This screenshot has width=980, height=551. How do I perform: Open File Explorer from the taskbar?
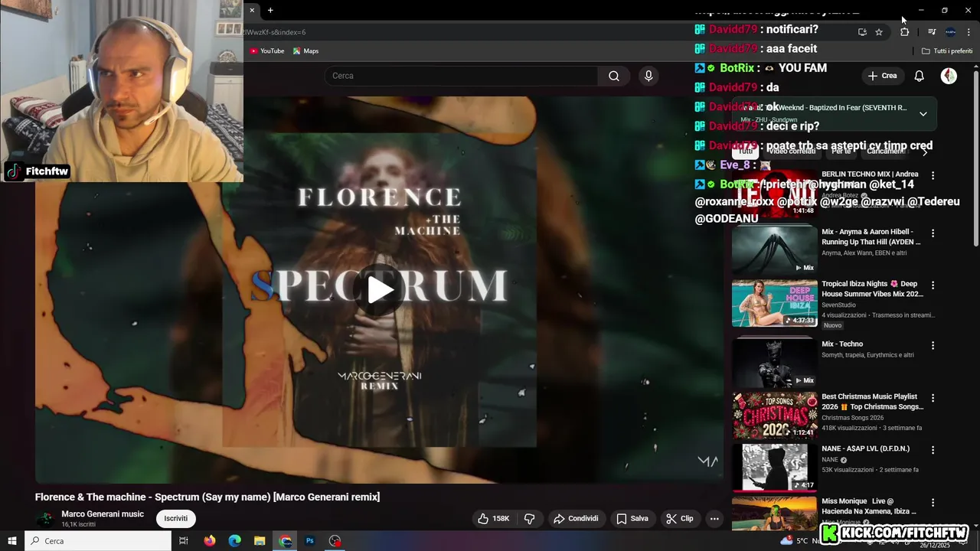click(x=260, y=541)
